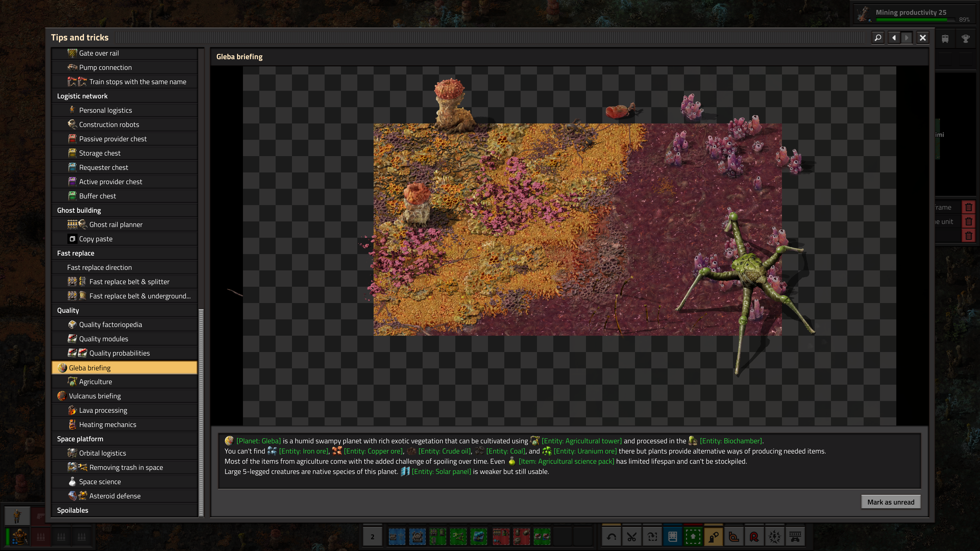Click the '[Item: Agricultural science pack]' text
The height and width of the screenshot is (551, 980).
click(567, 461)
